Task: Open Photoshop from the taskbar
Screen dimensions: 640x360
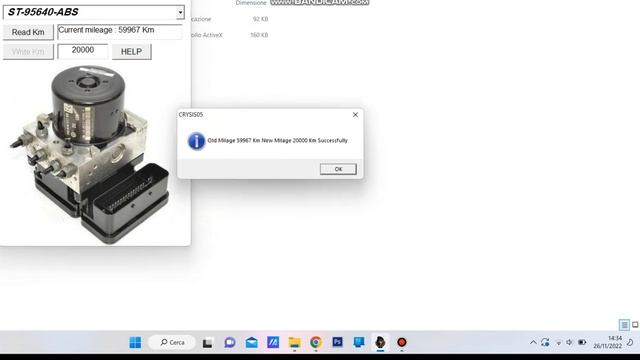Action: pyautogui.click(x=337, y=342)
